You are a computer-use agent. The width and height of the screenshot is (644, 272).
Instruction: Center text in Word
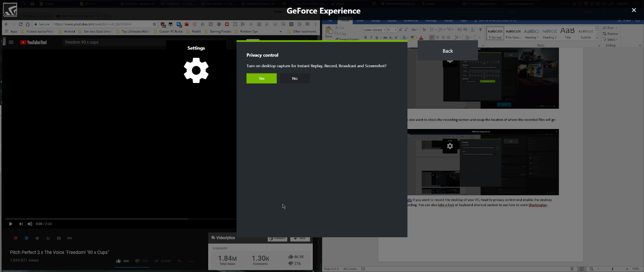click(x=438, y=37)
